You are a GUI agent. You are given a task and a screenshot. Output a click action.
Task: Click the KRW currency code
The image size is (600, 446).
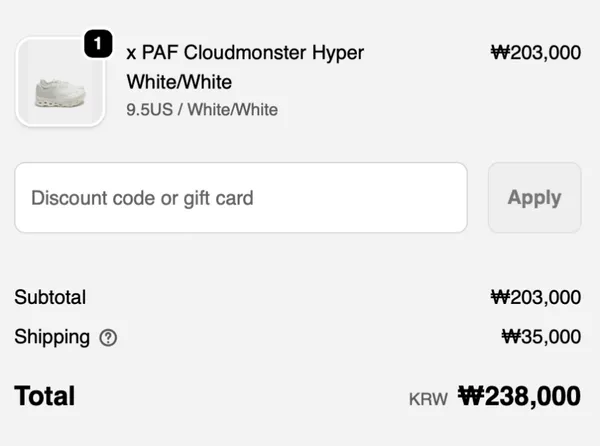tap(428, 399)
